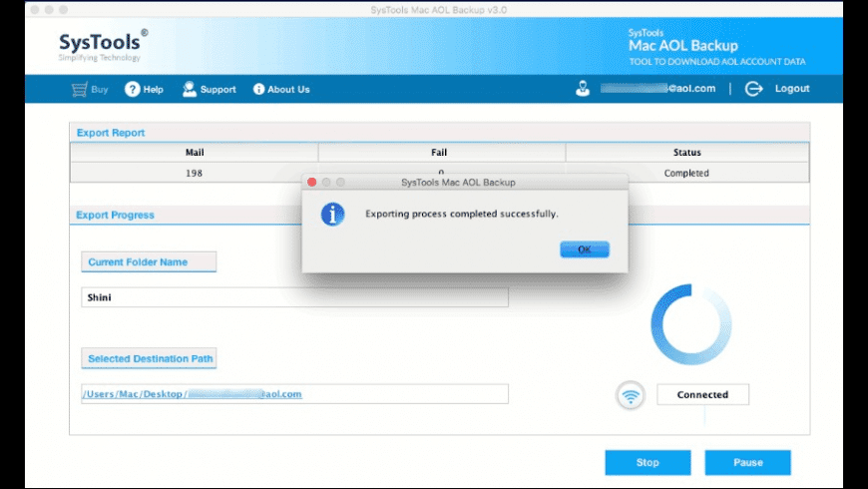Click the main window title bar text

(x=438, y=10)
